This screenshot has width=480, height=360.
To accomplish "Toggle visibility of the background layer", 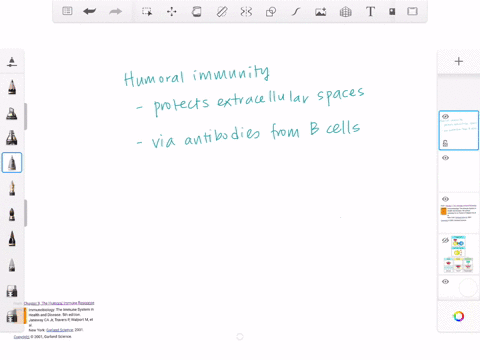I will click(445, 282).
